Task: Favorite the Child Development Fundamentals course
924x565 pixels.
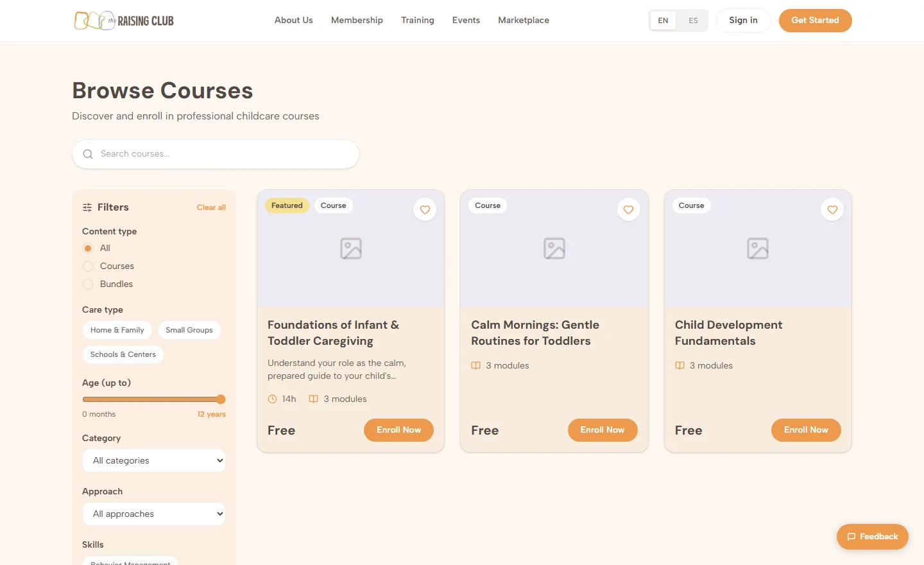Action: point(832,209)
